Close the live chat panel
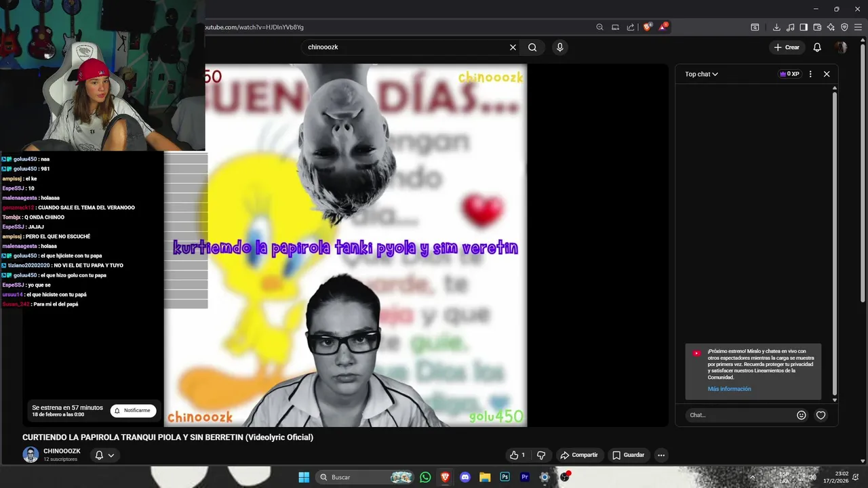The image size is (868, 488). (x=827, y=74)
